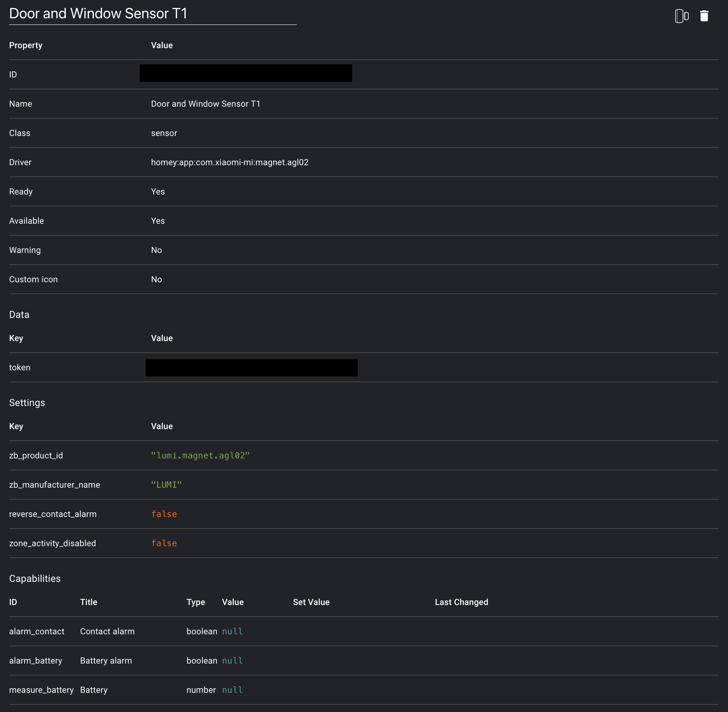The width and height of the screenshot is (728, 712).
Task: Select the redacted token value
Action: click(x=252, y=368)
